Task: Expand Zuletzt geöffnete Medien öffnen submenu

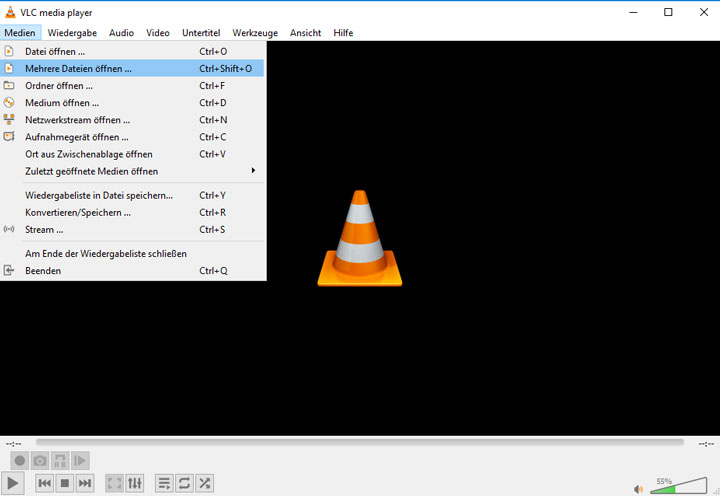Action: coord(132,171)
